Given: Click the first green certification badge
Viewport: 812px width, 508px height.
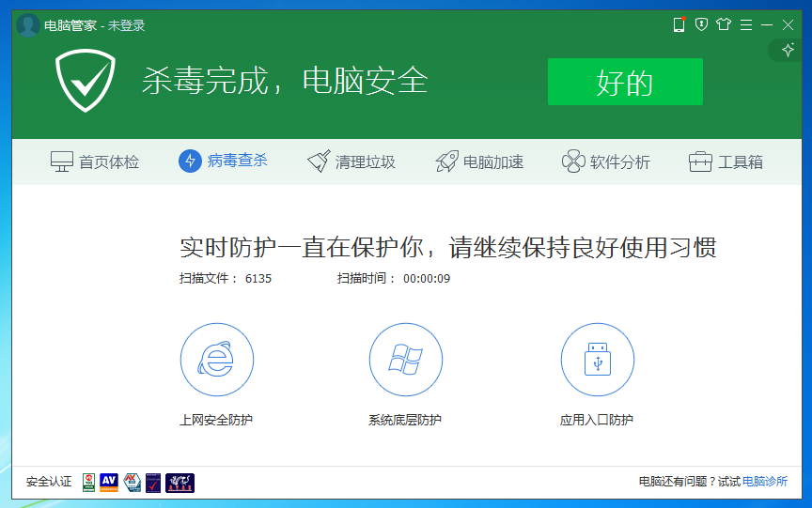Looking at the screenshot, I should [x=88, y=483].
